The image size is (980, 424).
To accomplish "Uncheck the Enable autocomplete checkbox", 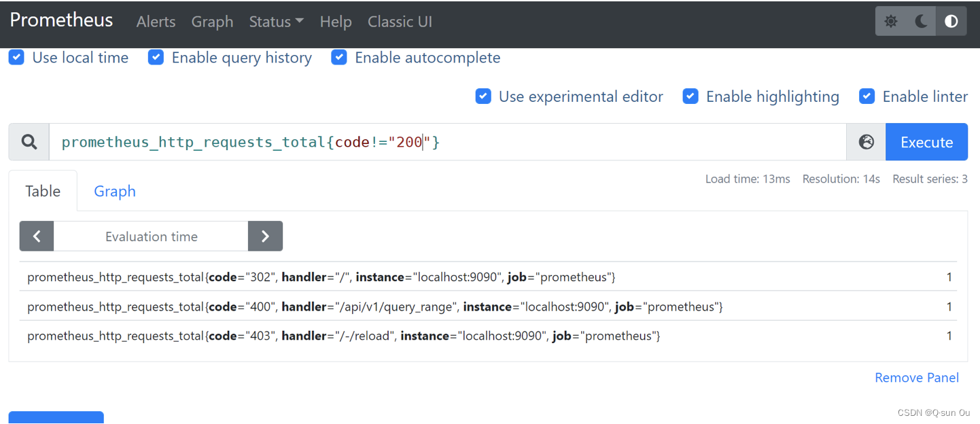I will [339, 57].
